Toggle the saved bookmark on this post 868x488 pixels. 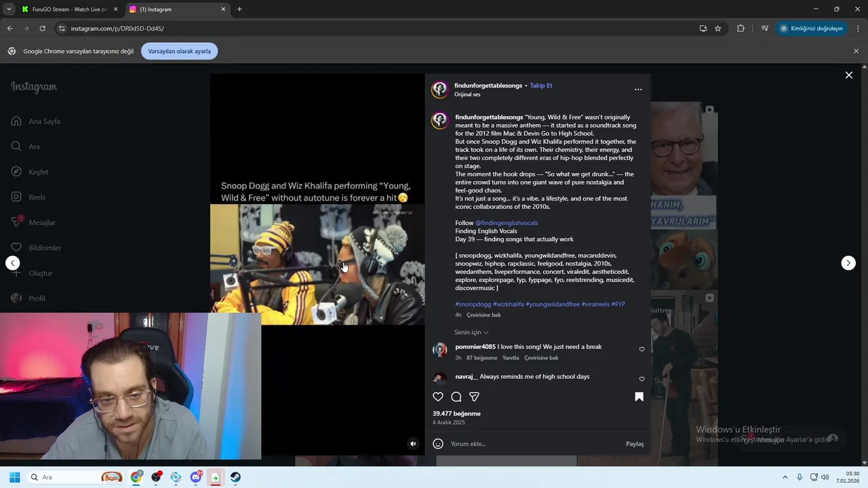[639, 396]
